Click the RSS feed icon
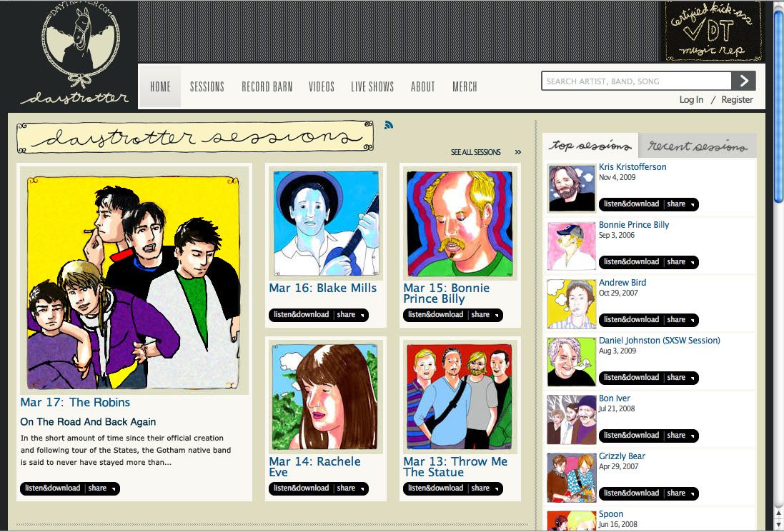 [x=389, y=125]
